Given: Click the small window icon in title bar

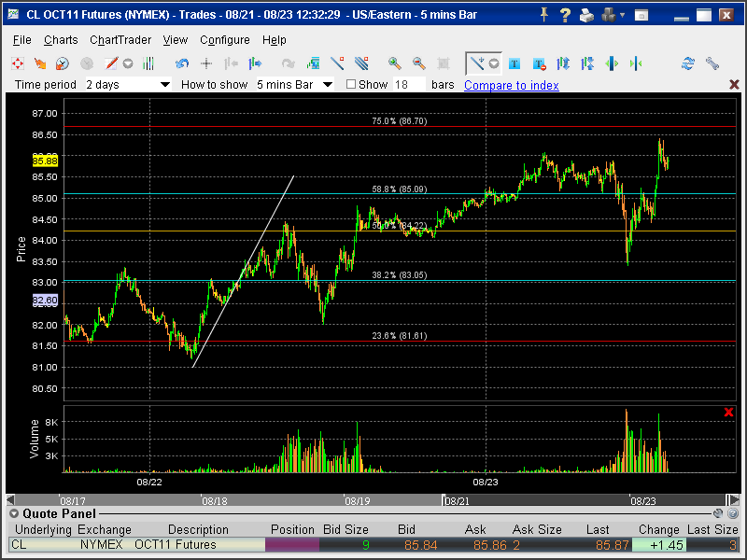Looking at the screenshot, I should 641,16.
